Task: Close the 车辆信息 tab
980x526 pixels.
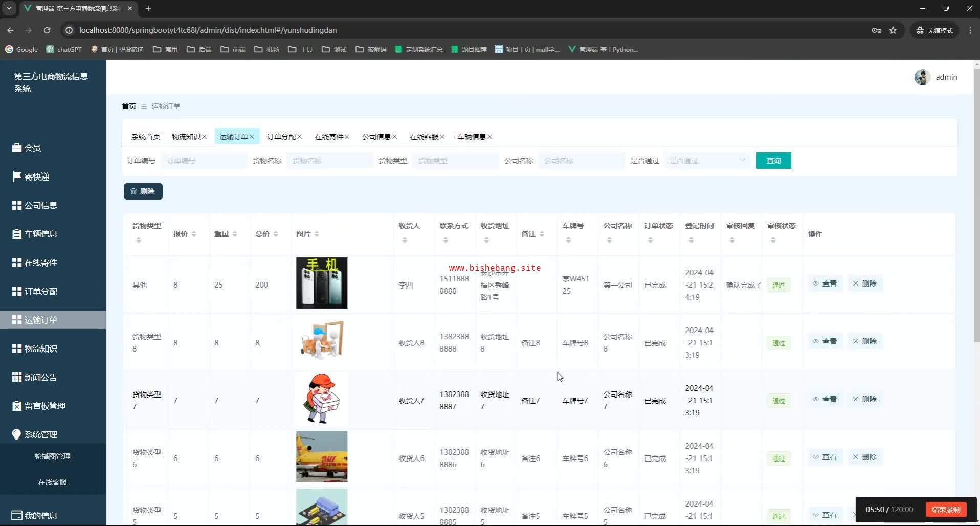Action: tap(489, 137)
